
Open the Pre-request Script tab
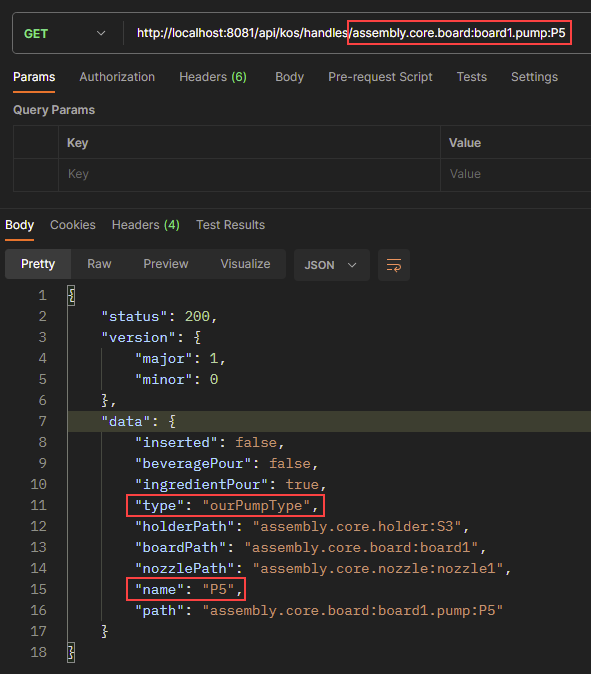click(x=380, y=77)
